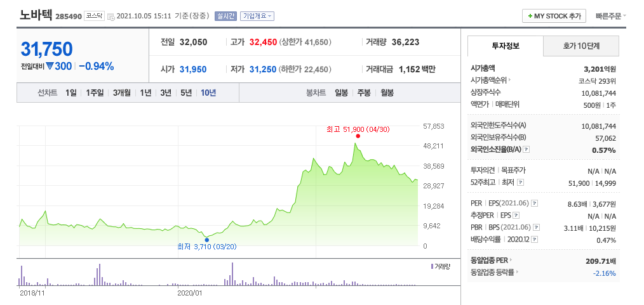Show the 일봉 candlestick chart
644x305 pixels.
click(x=341, y=93)
